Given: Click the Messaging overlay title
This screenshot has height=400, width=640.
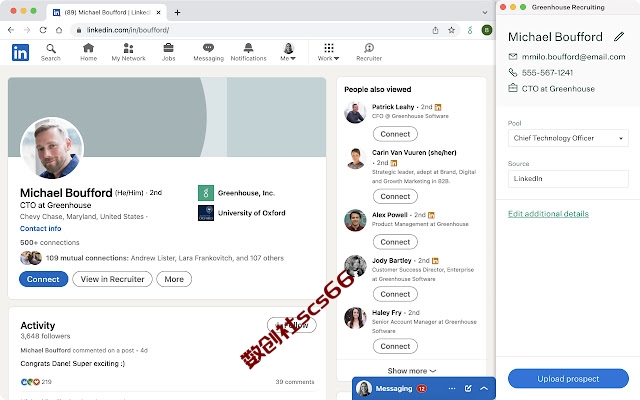Looking at the screenshot, I should [x=393, y=388].
